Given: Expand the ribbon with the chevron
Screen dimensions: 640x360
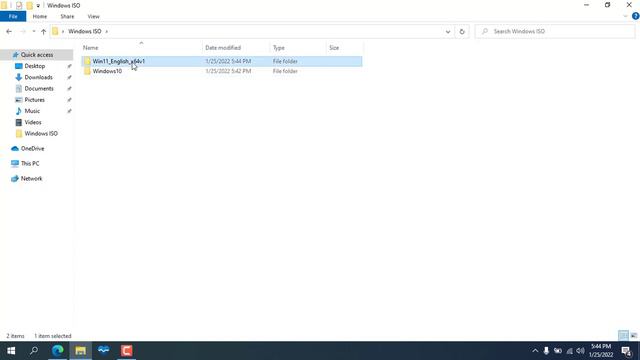Looking at the screenshot, I should [625, 16].
